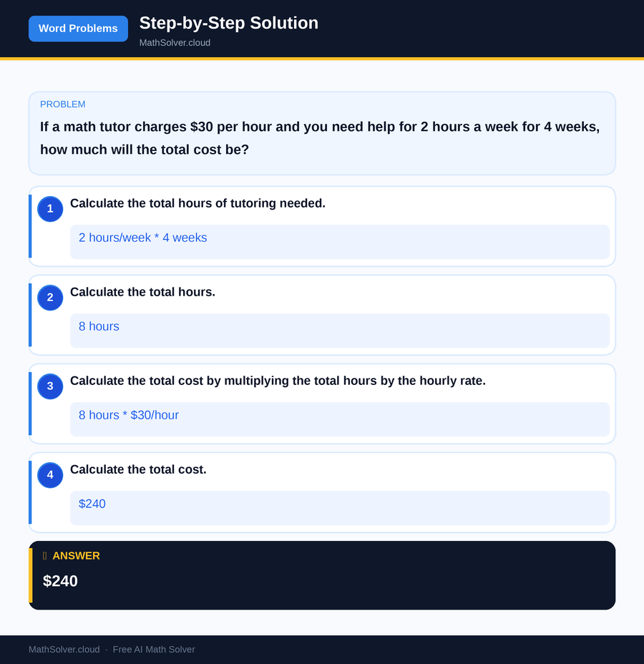The width and height of the screenshot is (644, 664).
Task: Open the Free AI Math Solver link
Action: (153, 649)
